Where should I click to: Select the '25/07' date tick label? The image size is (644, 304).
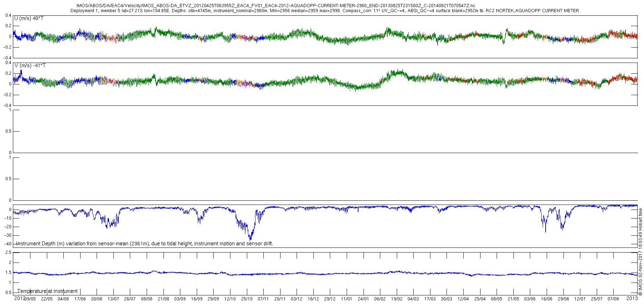pos(597,299)
